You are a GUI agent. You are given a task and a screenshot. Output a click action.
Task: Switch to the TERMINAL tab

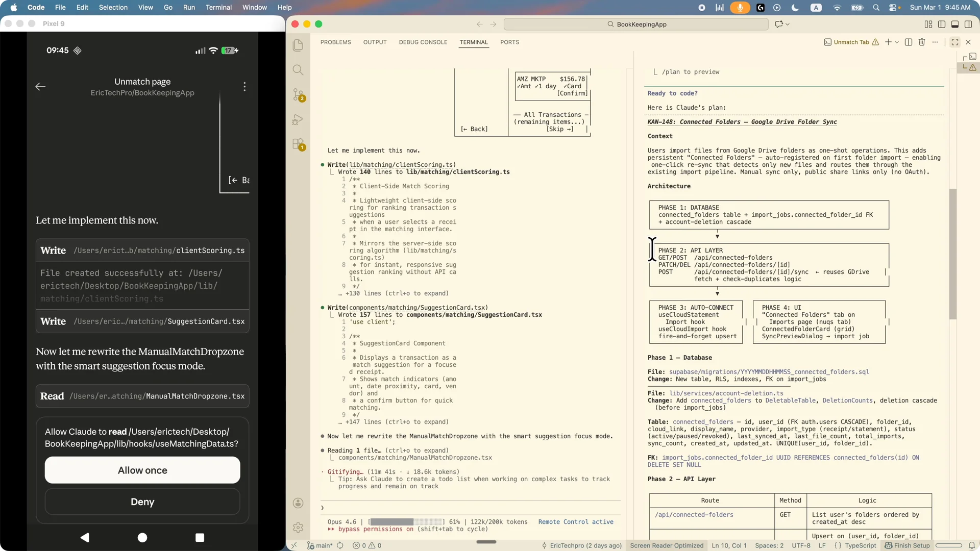click(474, 42)
